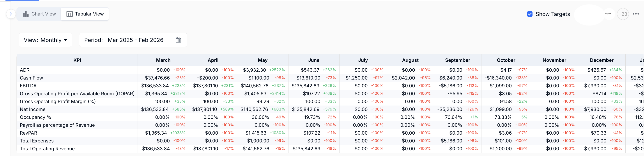The width and height of the screenshot is (644, 156).
Task: Show the +23 additional users badge
Action: point(623,14)
